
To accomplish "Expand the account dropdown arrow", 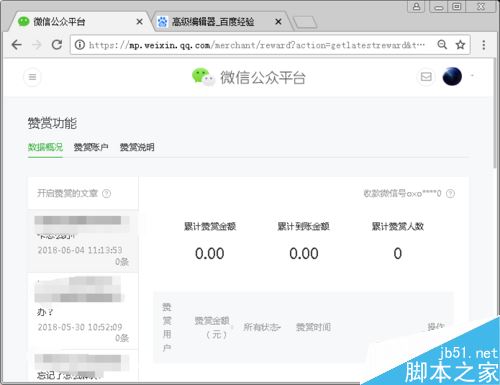I will click(x=472, y=76).
